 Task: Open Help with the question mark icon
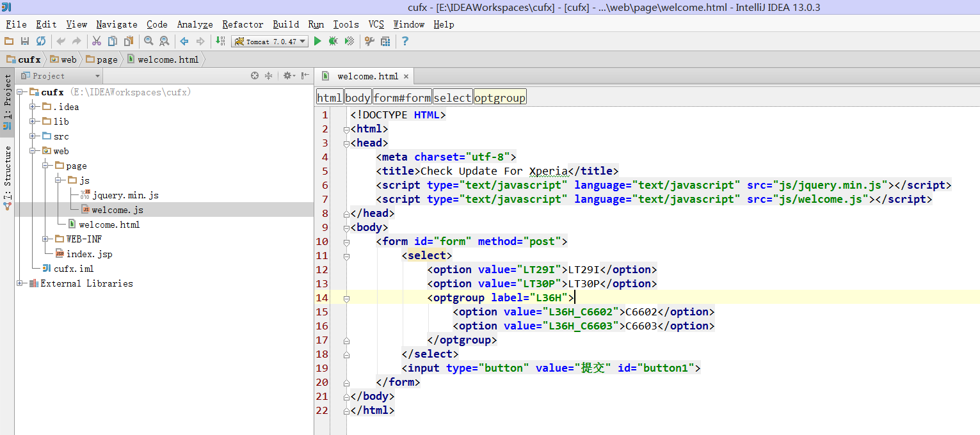coord(405,41)
